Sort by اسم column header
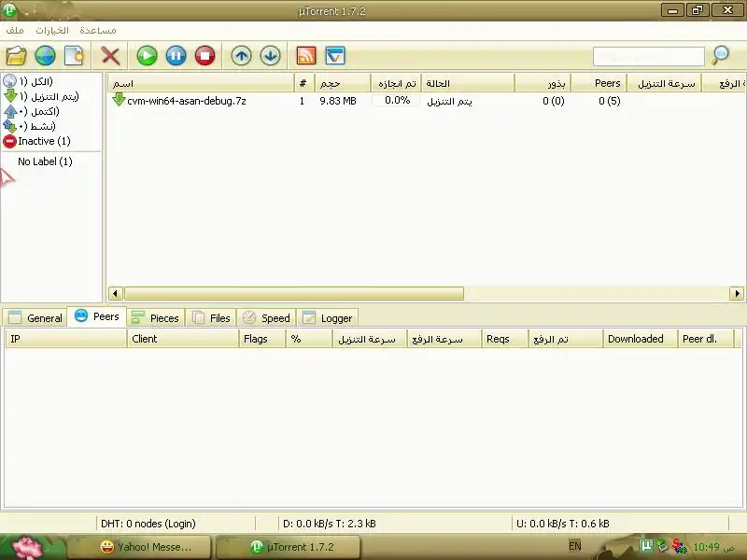This screenshot has height=560, width=747. click(x=201, y=83)
